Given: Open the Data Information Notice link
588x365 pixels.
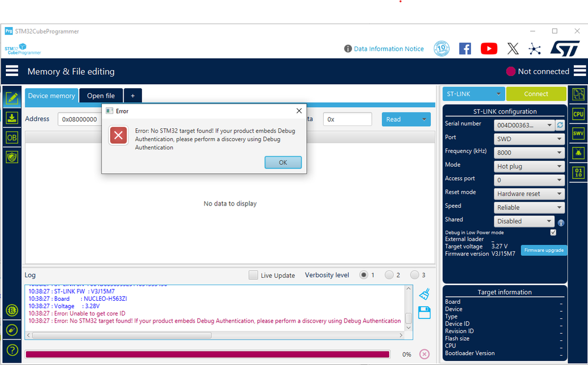Looking at the screenshot, I should [388, 49].
